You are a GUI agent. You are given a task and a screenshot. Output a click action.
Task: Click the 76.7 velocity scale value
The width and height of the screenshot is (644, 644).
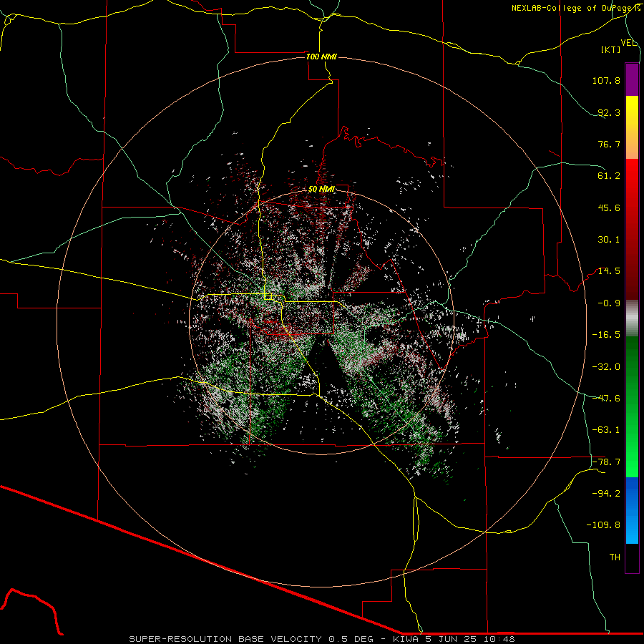pyautogui.click(x=609, y=144)
